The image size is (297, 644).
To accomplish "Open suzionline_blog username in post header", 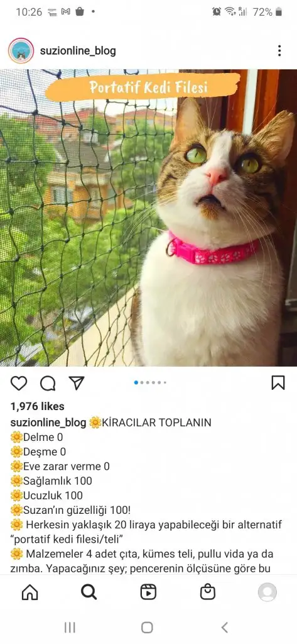I will pyautogui.click(x=78, y=51).
